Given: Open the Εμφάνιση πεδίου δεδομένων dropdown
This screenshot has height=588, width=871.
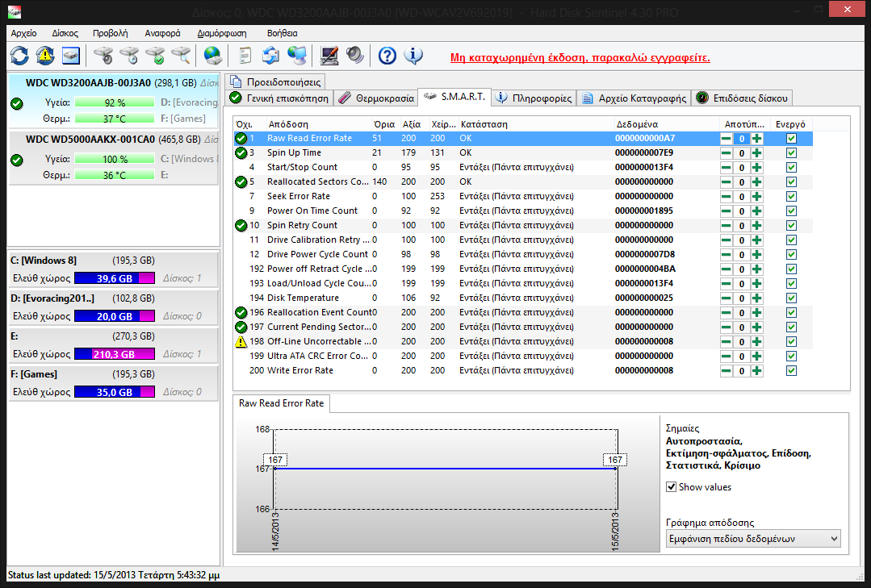Looking at the screenshot, I should [x=752, y=539].
